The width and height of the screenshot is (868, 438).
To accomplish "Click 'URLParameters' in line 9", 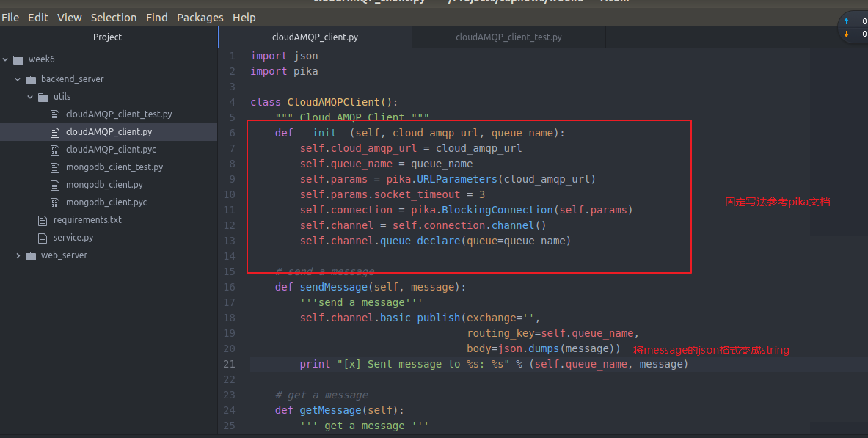I will pos(457,179).
